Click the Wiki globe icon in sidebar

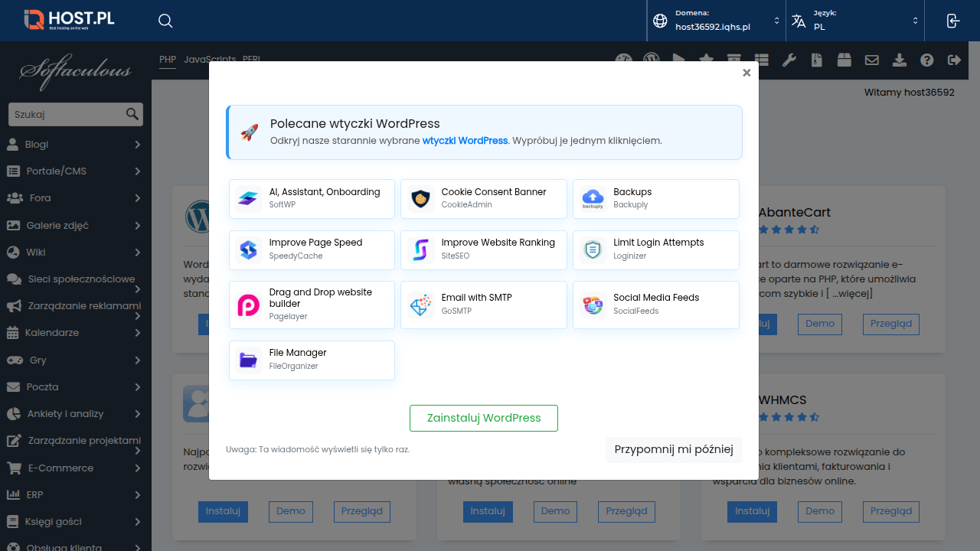coord(12,253)
